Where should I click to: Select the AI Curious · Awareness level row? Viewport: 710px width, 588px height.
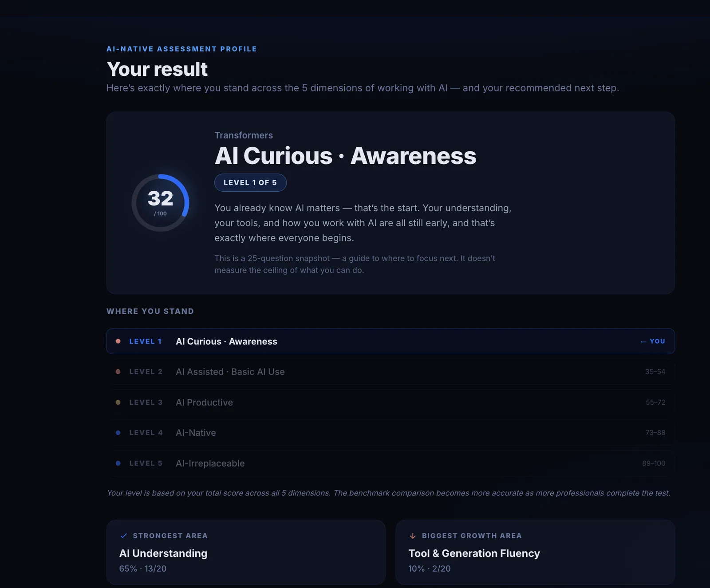click(390, 341)
